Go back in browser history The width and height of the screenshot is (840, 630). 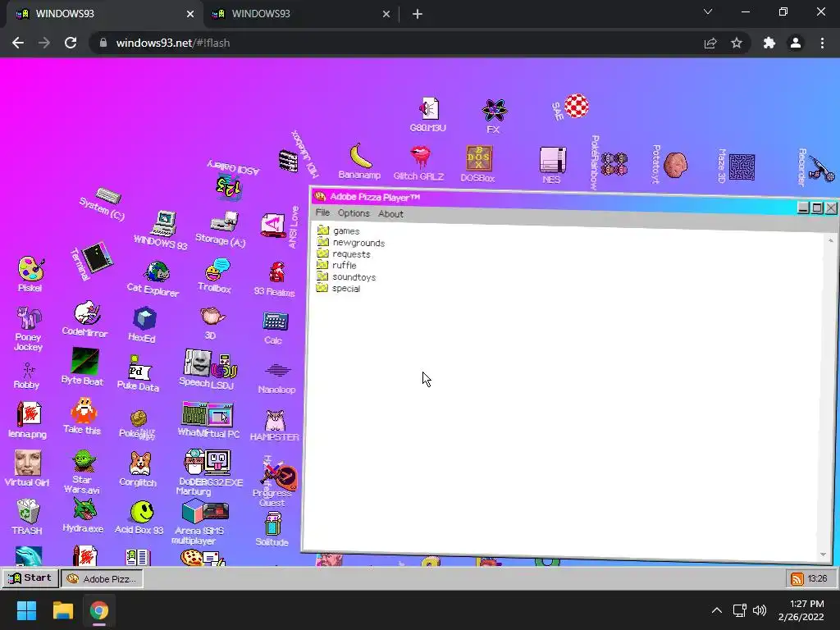click(x=18, y=43)
